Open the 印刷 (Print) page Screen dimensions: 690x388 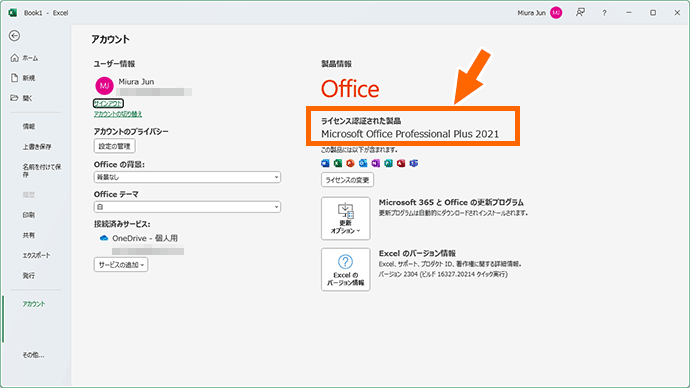click(29, 215)
